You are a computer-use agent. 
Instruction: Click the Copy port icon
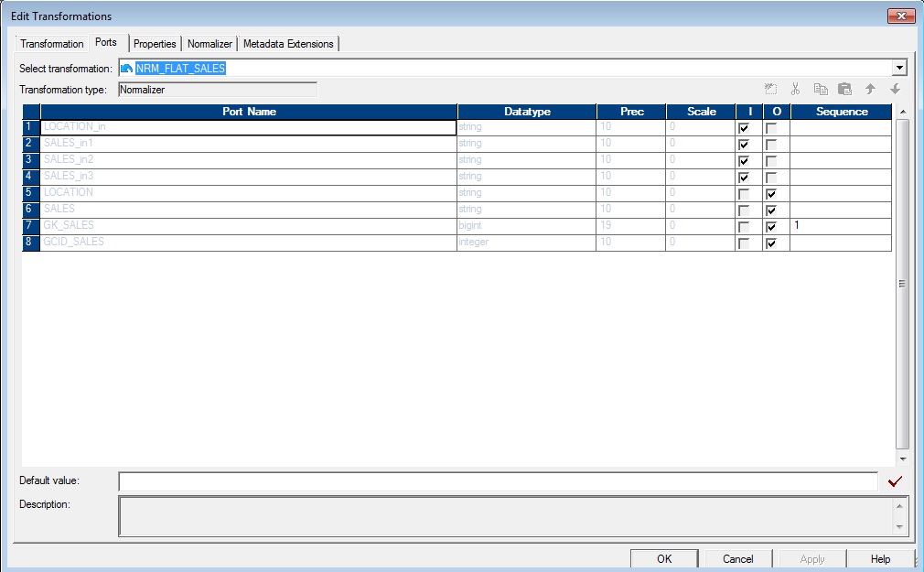coord(821,89)
